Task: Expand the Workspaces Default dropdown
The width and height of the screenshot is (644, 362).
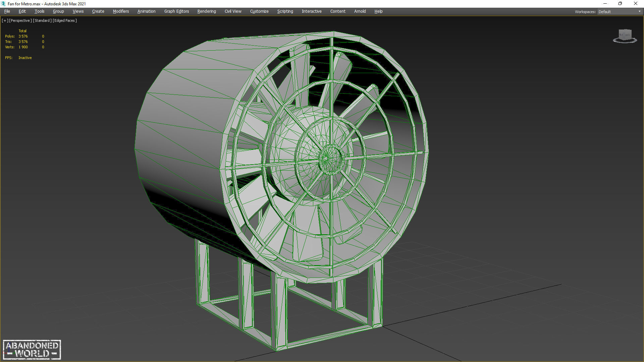Action: [619, 12]
